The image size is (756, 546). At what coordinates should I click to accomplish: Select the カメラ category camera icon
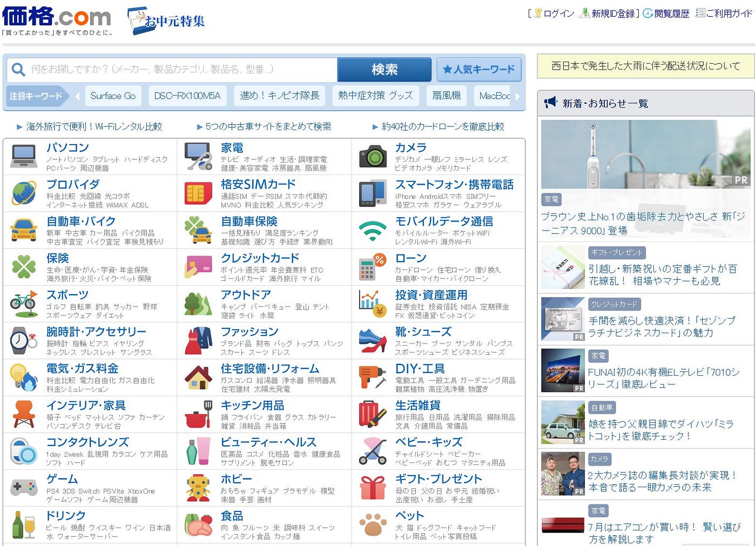coord(373,156)
